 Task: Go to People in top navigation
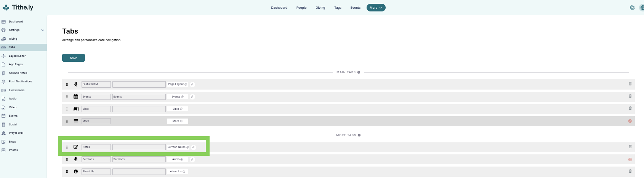coord(301,8)
